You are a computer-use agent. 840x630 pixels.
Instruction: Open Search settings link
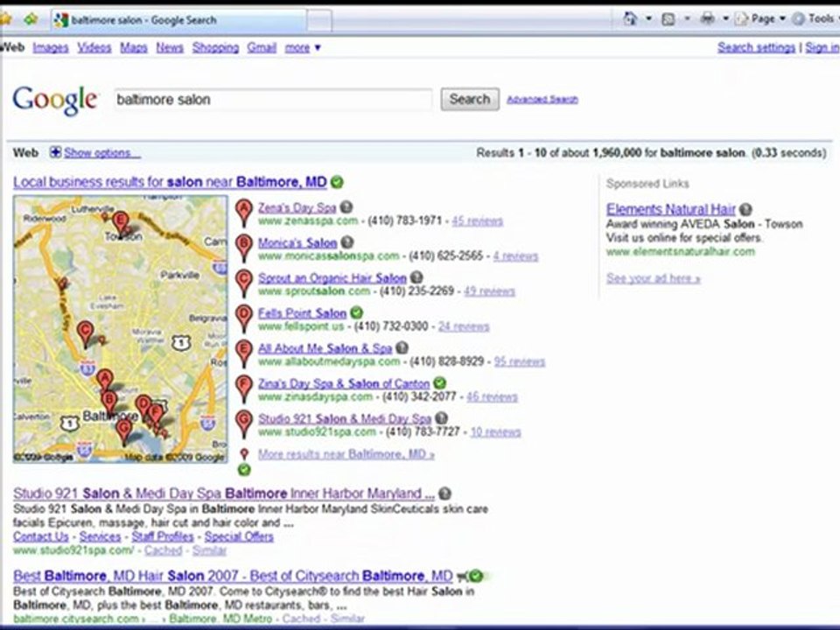(756, 47)
